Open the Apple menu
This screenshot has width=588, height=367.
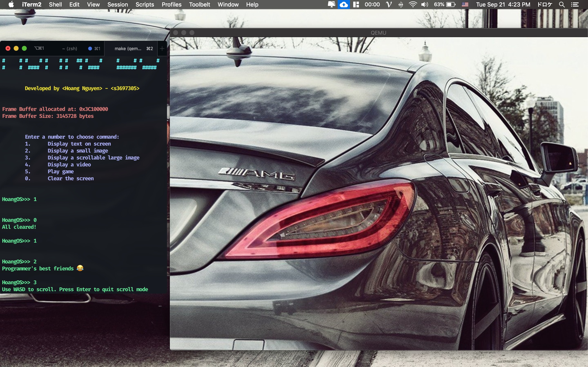(x=11, y=4)
